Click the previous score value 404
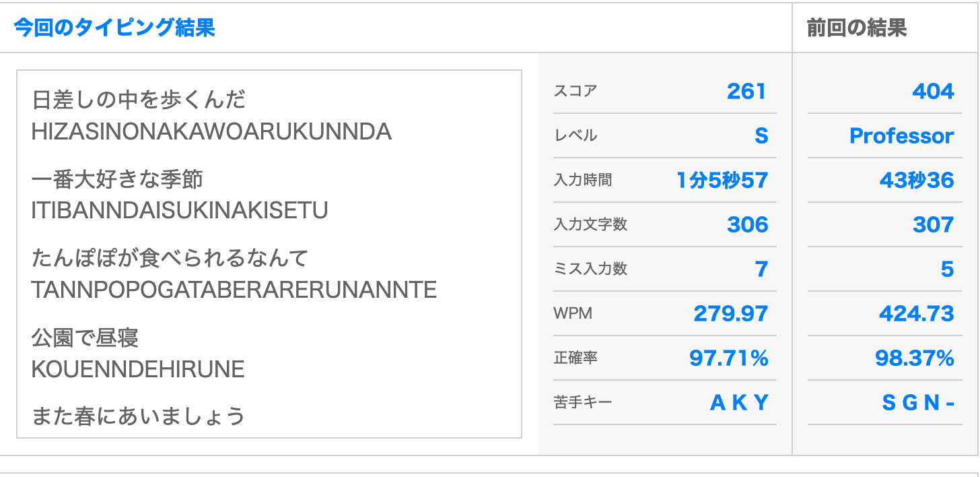This screenshot has height=477, width=980. [x=934, y=91]
